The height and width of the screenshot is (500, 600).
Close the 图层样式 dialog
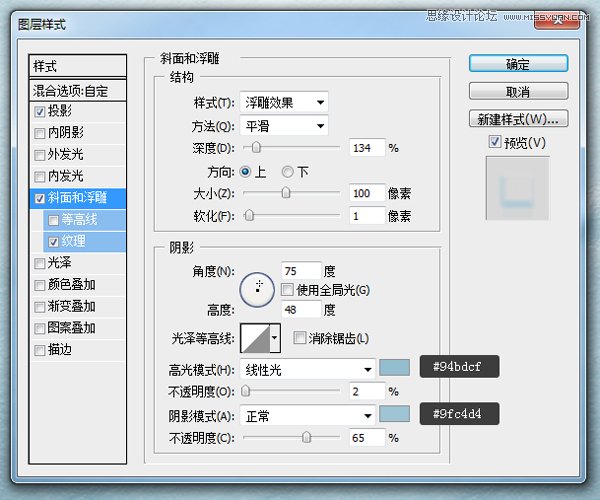pos(557,21)
